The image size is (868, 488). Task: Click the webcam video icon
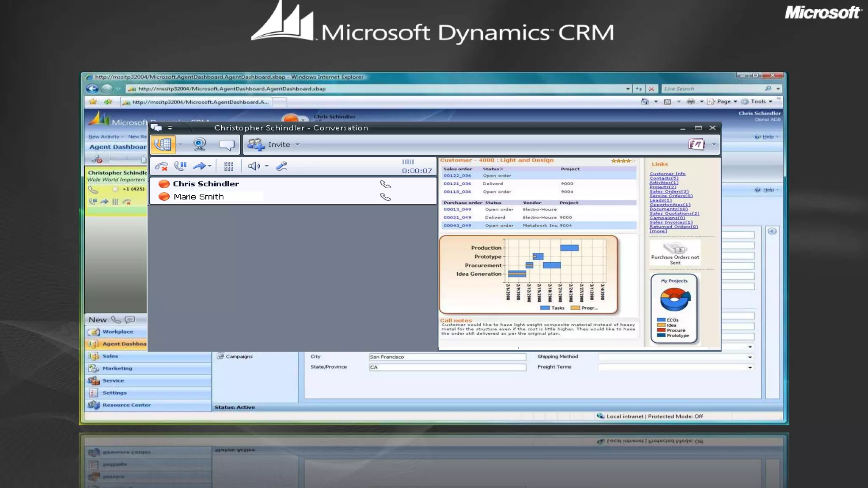[200, 144]
